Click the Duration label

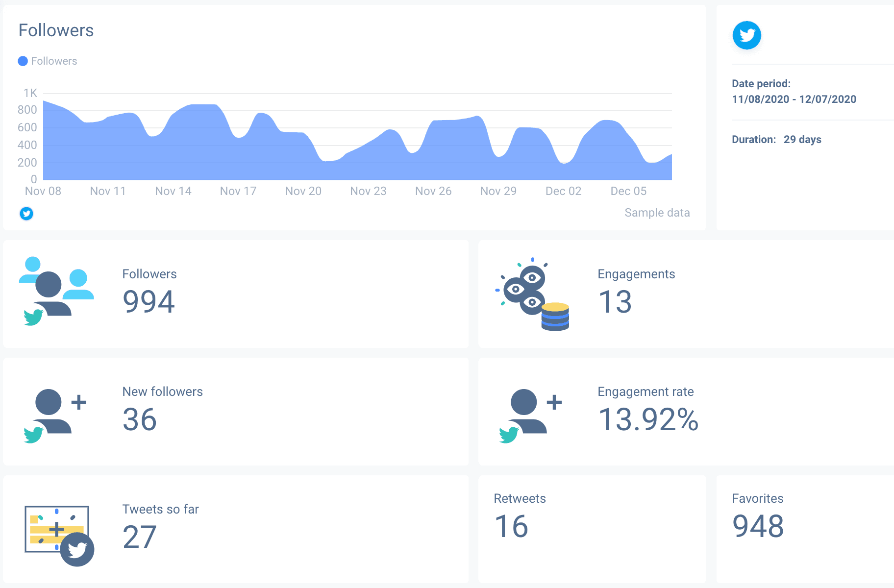pos(754,140)
